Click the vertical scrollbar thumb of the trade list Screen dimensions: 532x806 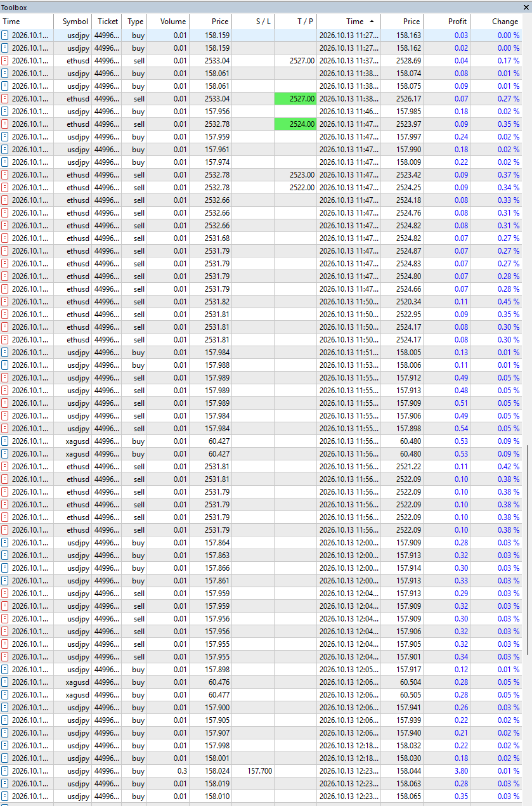(x=526, y=550)
